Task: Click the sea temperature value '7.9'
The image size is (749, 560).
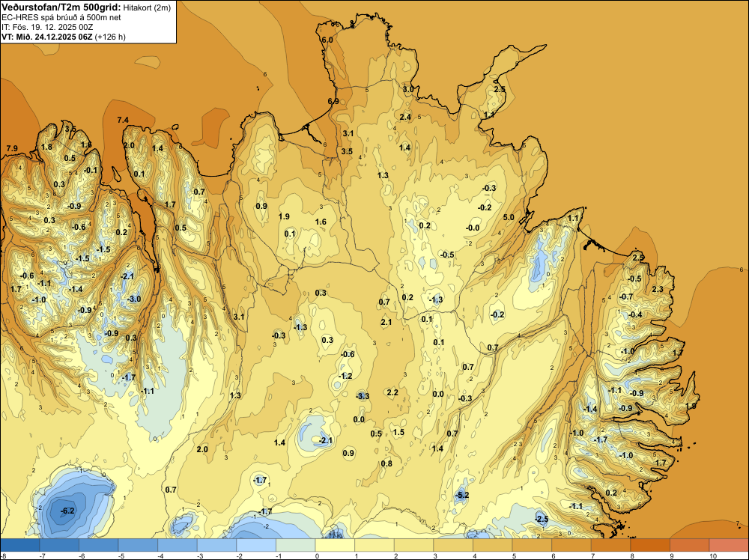Action: click(12, 148)
